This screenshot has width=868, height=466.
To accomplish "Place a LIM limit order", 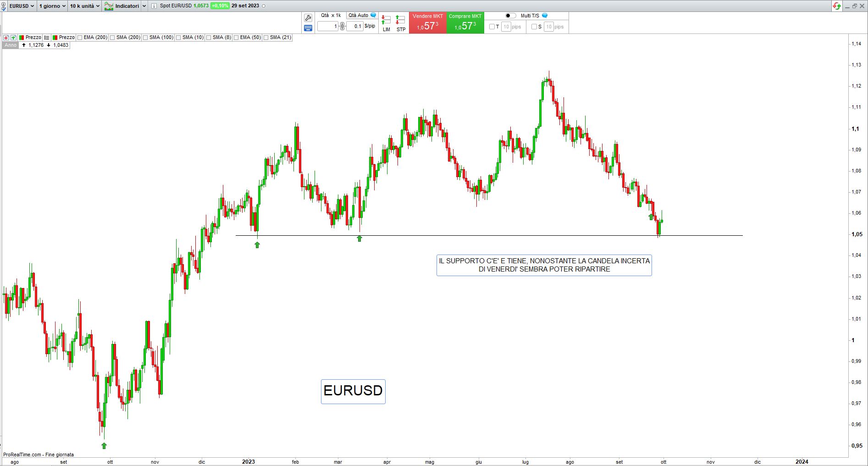I will click(x=386, y=23).
